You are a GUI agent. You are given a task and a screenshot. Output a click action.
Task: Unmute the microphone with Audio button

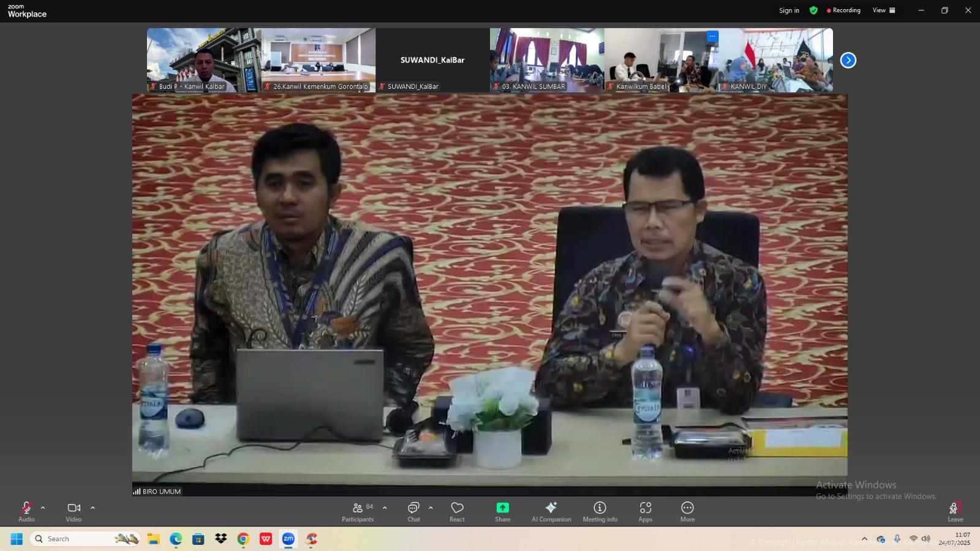[26, 511]
